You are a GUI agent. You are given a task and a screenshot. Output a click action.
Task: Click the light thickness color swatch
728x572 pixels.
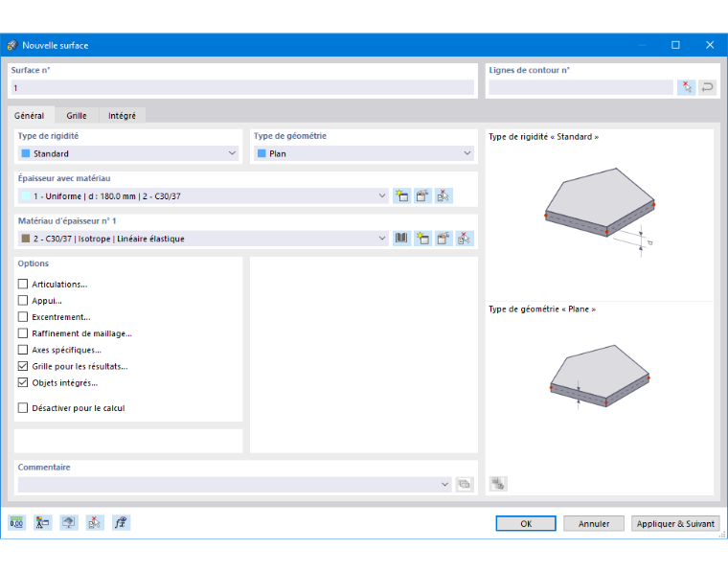click(x=26, y=195)
